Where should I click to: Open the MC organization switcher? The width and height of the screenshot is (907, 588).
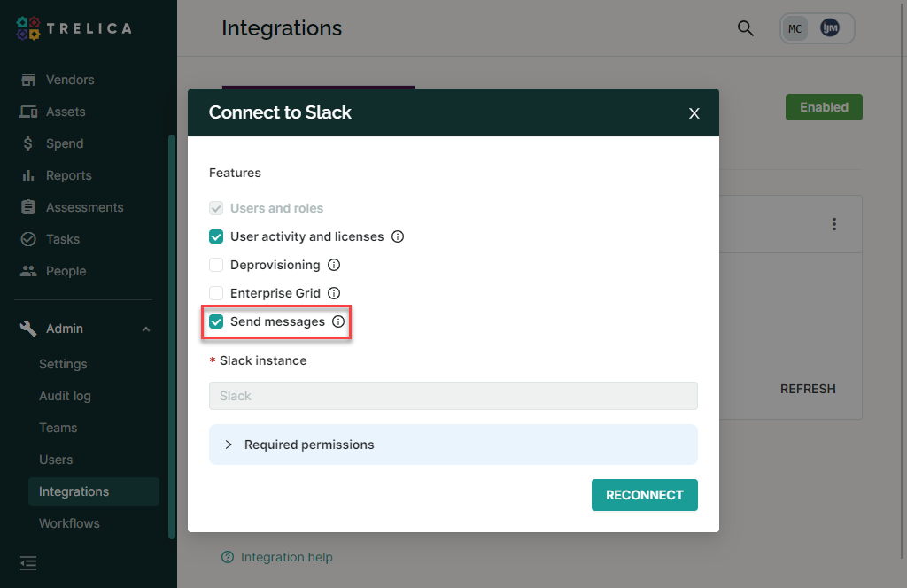pos(795,28)
